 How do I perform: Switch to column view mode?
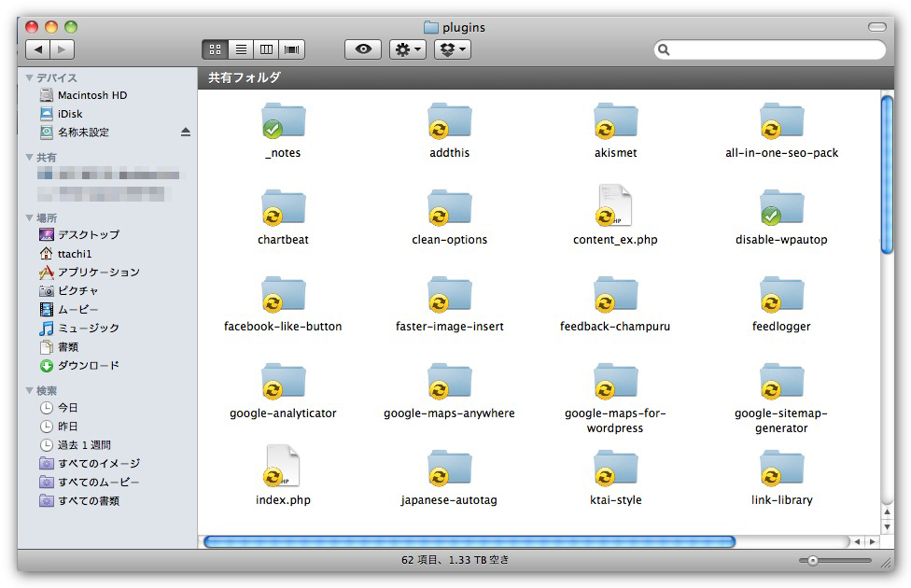[x=266, y=49]
